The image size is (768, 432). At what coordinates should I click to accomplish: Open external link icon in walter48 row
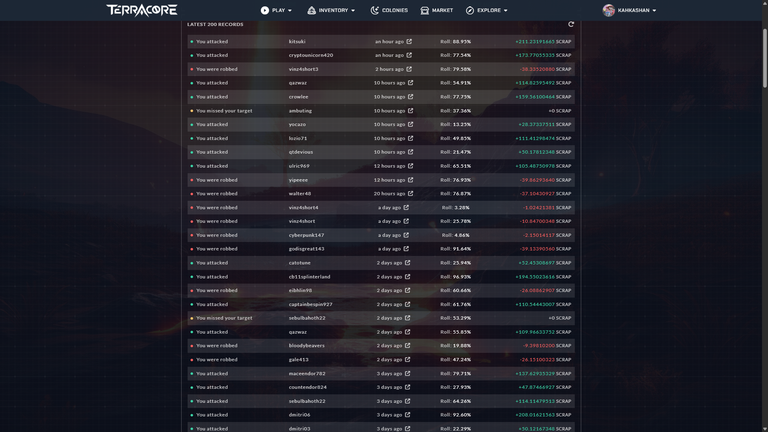coord(410,193)
